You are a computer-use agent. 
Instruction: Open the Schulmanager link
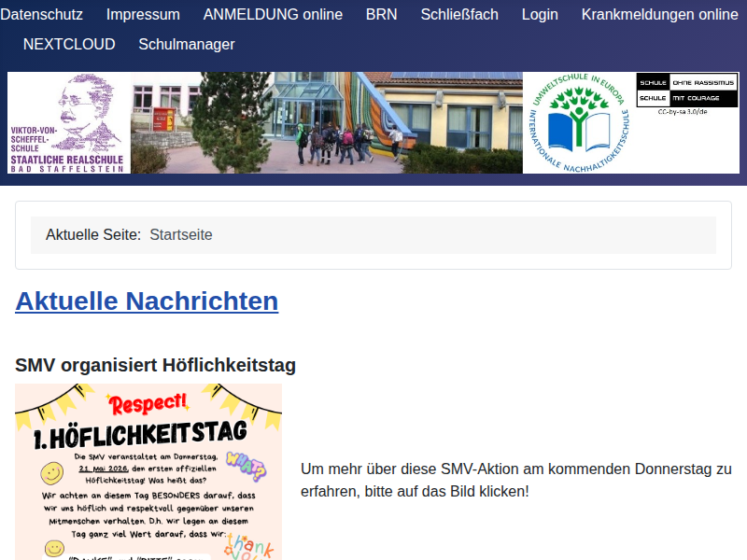coord(187,44)
